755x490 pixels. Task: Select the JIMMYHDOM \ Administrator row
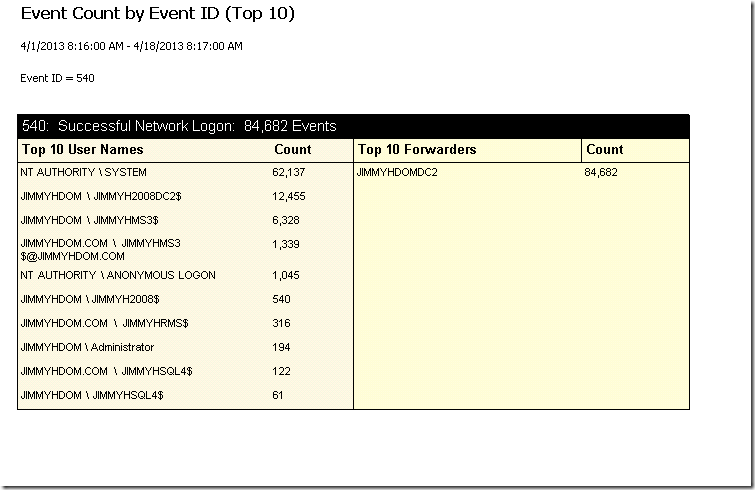tap(87, 348)
